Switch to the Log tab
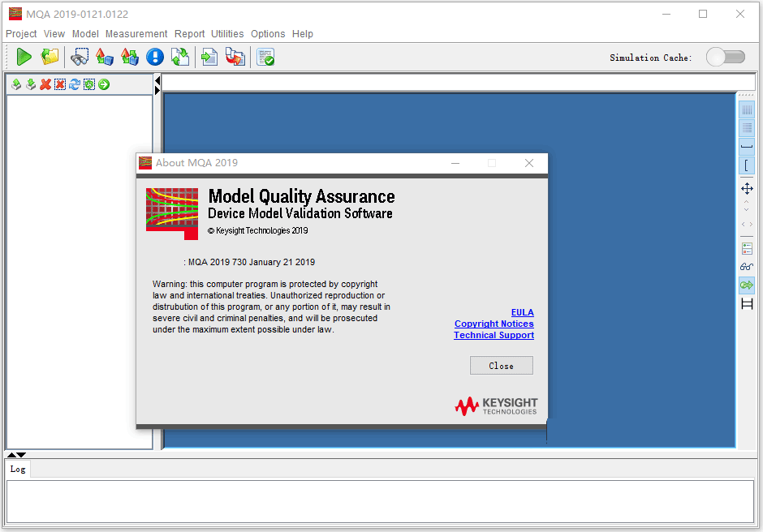The width and height of the screenshot is (763, 532). [x=18, y=469]
